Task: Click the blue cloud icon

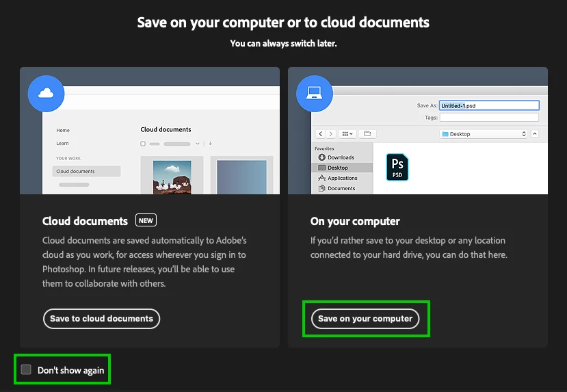Action: click(x=46, y=94)
